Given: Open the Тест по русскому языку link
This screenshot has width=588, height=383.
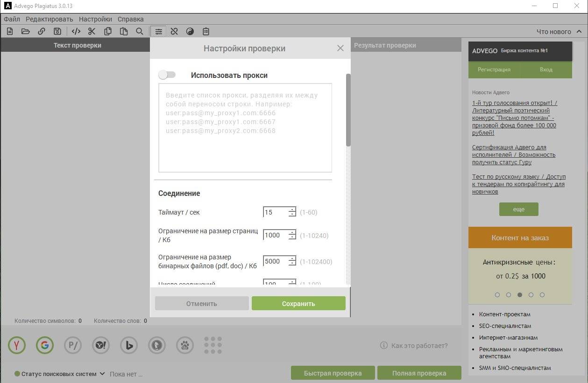Looking at the screenshot, I should click(519, 184).
